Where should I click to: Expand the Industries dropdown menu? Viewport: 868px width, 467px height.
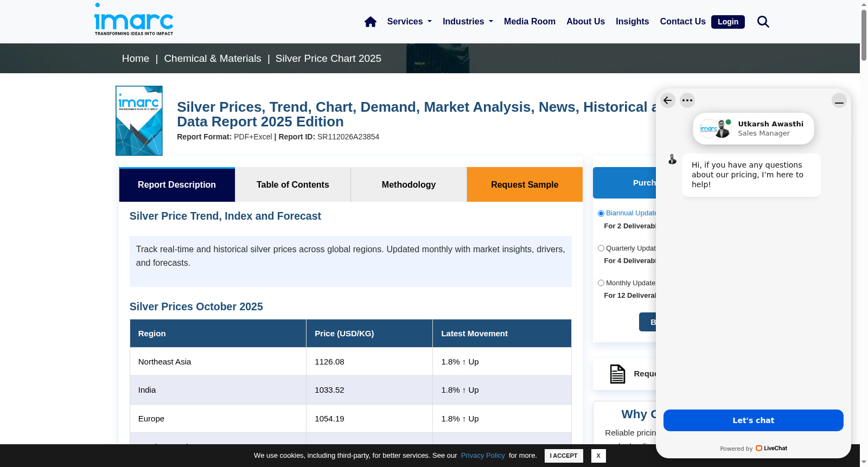[468, 22]
